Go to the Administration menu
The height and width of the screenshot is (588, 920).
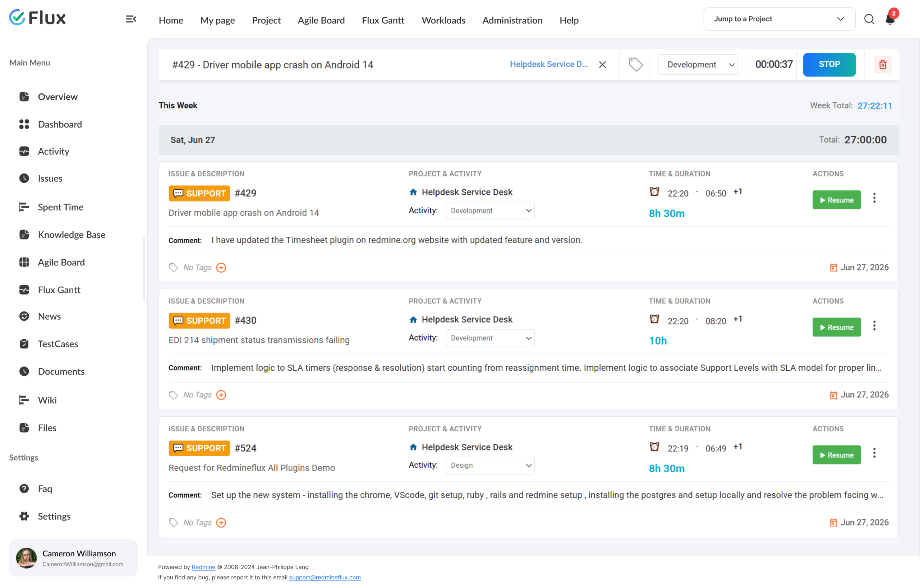click(x=512, y=20)
